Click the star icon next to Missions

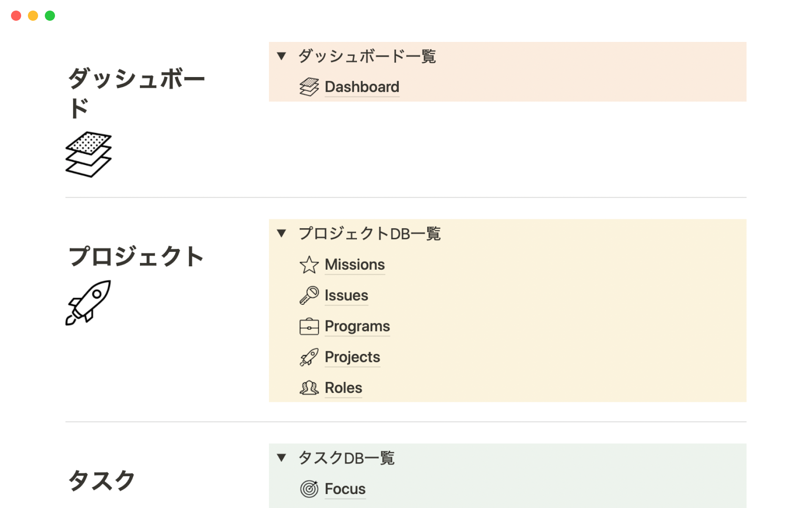point(309,265)
